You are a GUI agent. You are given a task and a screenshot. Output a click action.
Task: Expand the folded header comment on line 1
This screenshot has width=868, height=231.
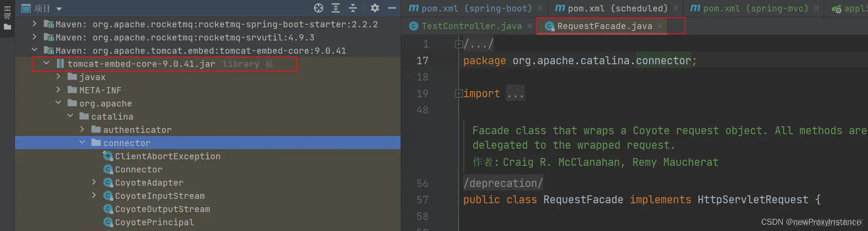pyautogui.click(x=459, y=44)
